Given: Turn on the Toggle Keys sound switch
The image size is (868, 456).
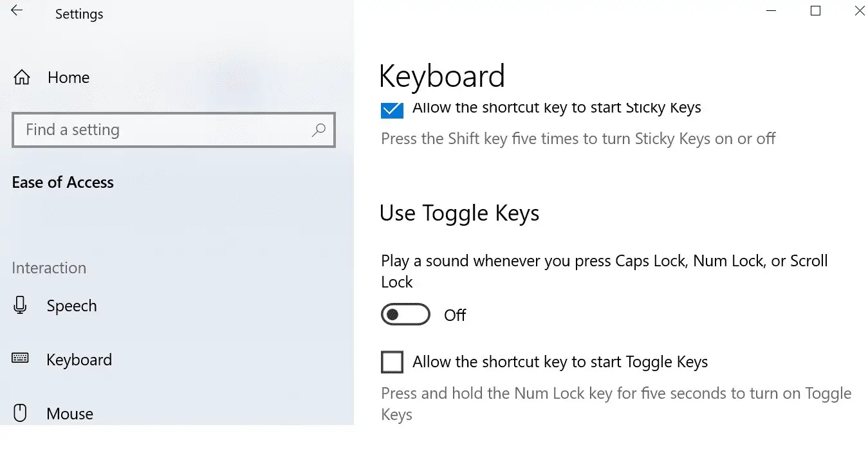Looking at the screenshot, I should (x=405, y=315).
